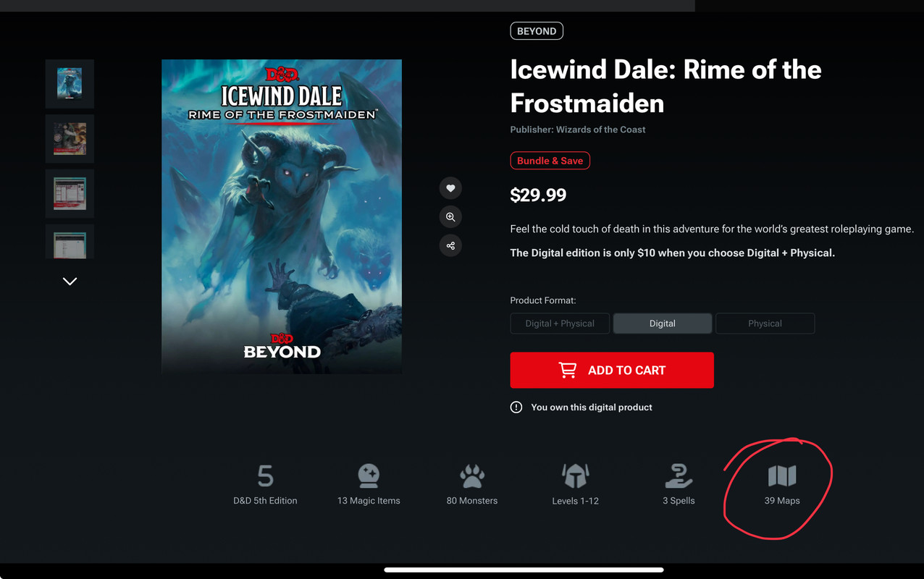The height and width of the screenshot is (579, 924).
Task: Click the 80 Monsters paw icon
Action: point(472,476)
